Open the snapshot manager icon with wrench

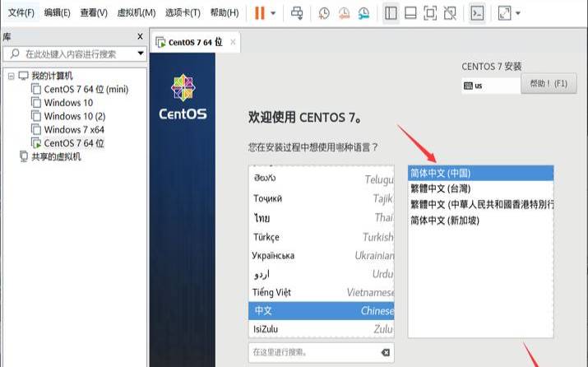pos(363,13)
